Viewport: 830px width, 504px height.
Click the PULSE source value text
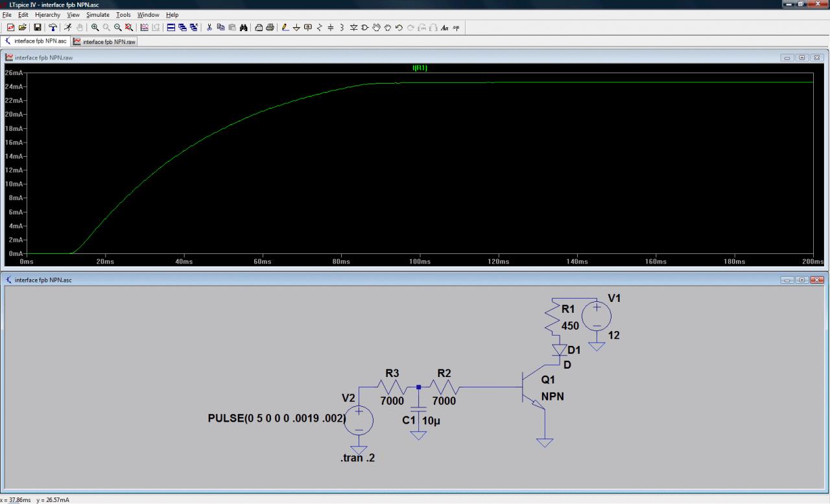point(277,418)
